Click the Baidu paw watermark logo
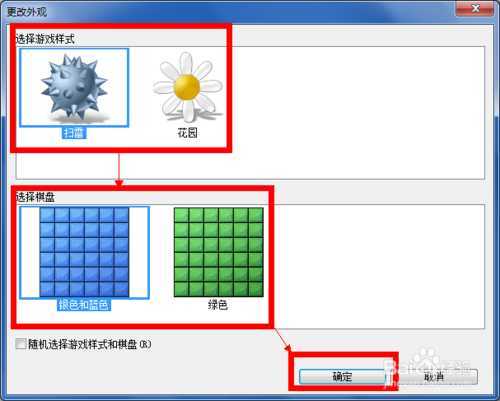 click(x=427, y=360)
